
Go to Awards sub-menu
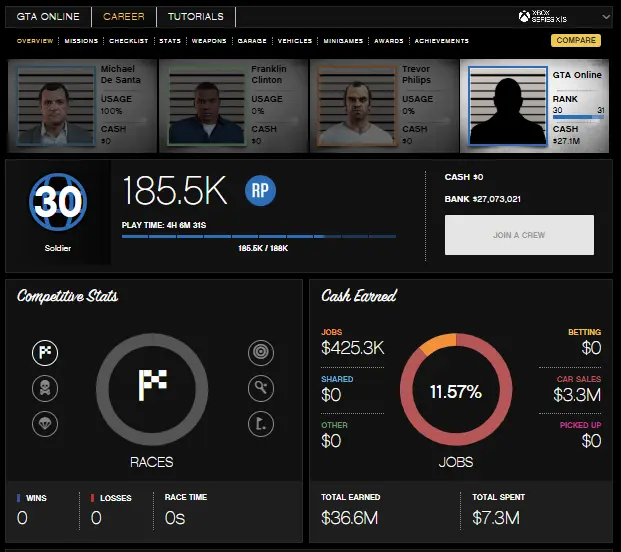[389, 41]
